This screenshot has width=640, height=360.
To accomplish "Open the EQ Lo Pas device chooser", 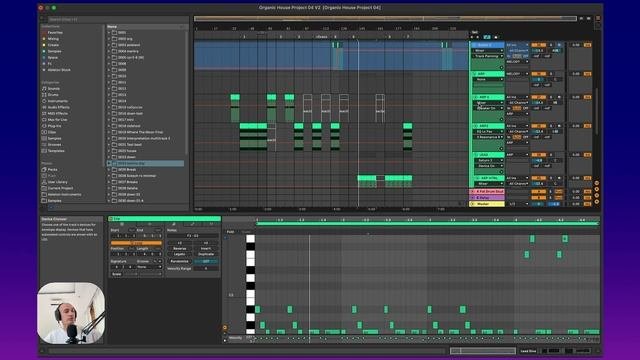I will [x=489, y=131].
